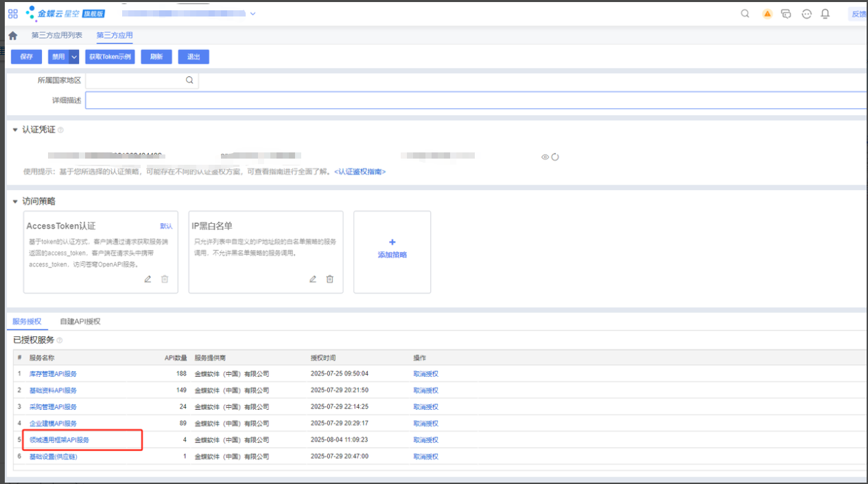Click the 详细描述 input field

[x=473, y=101]
